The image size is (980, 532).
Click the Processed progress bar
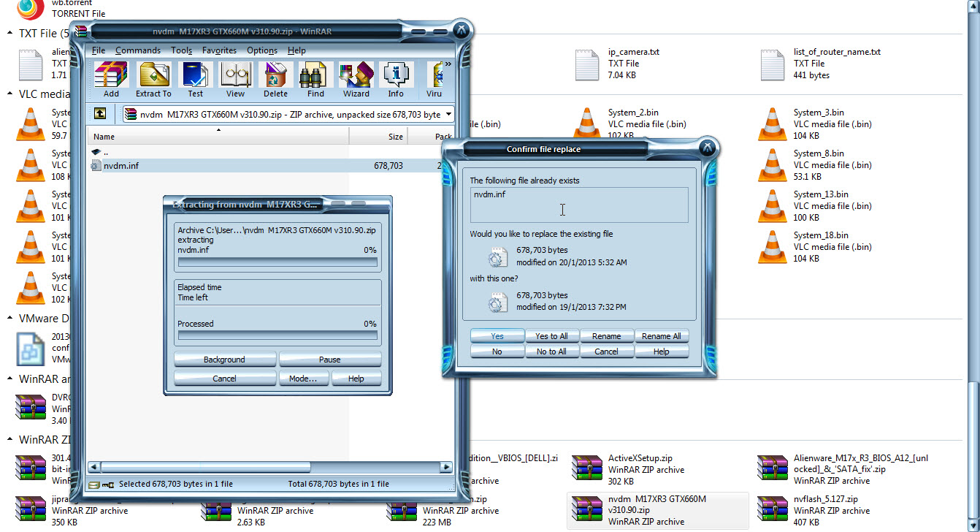pyautogui.click(x=277, y=335)
